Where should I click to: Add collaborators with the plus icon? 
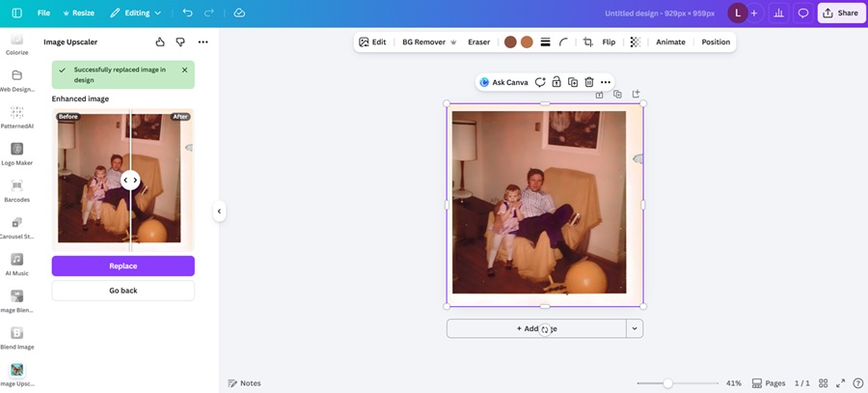coord(754,13)
